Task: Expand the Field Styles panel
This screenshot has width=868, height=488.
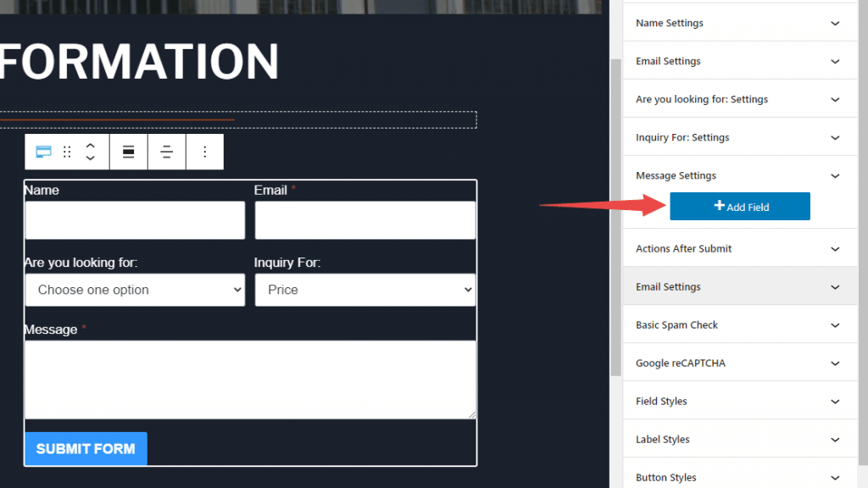Action: (x=739, y=401)
